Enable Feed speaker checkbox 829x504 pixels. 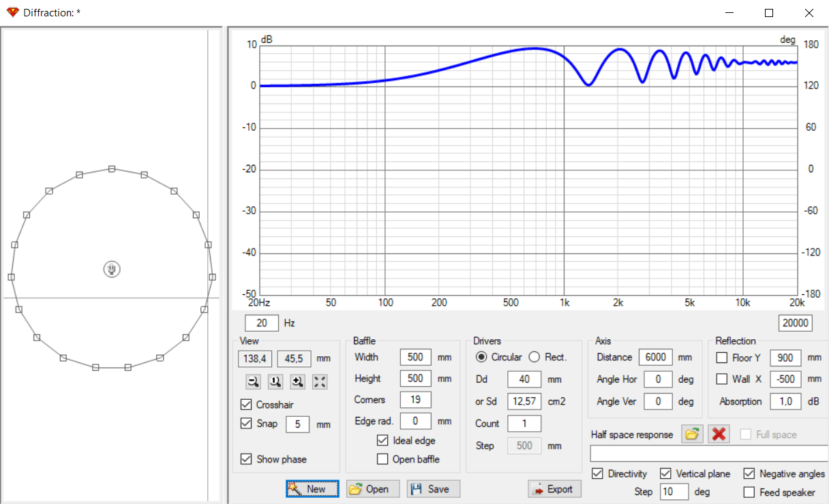(x=749, y=492)
